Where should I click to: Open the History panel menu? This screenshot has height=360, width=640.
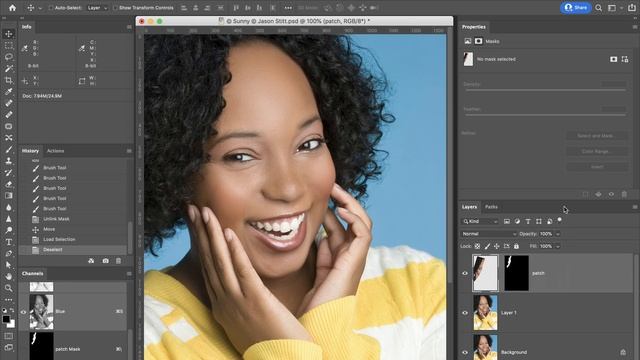[129, 151]
